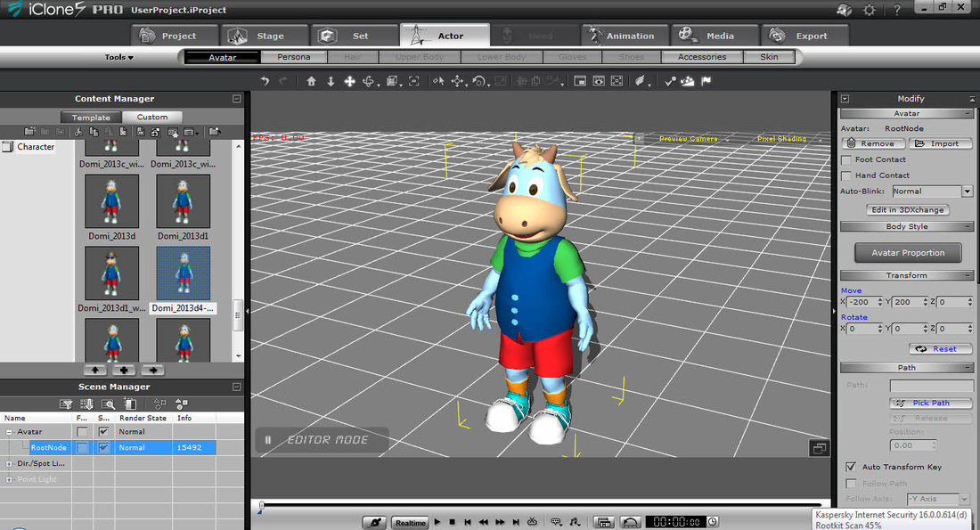
Task: Click the Home view icon in toolbar
Action: [x=311, y=81]
